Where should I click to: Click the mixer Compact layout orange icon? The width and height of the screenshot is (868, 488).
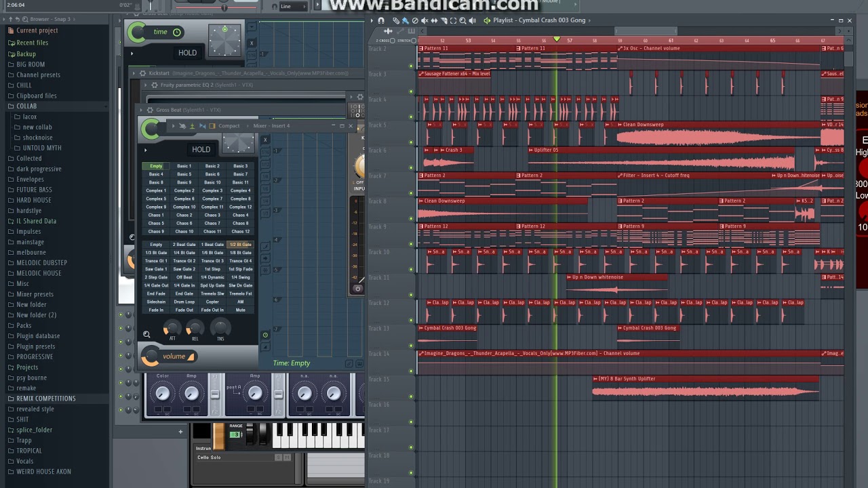point(212,125)
